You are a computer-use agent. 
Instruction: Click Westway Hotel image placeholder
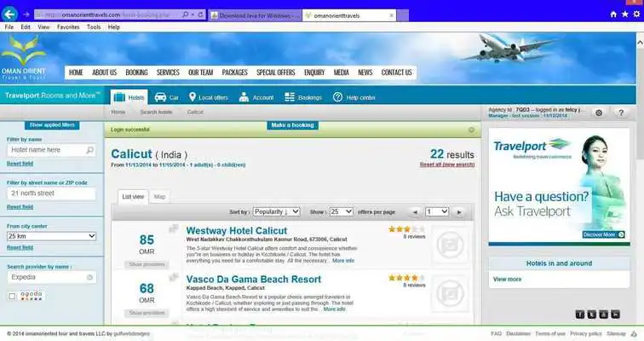tap(450, 246)
